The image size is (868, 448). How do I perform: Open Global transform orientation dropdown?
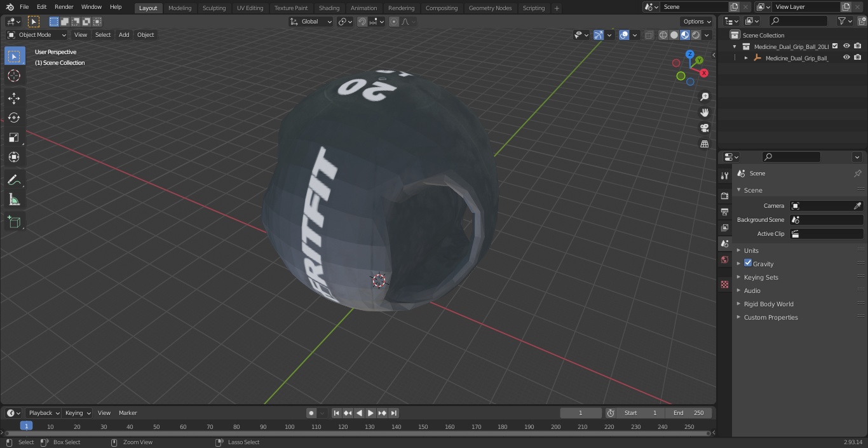(311, 22)
